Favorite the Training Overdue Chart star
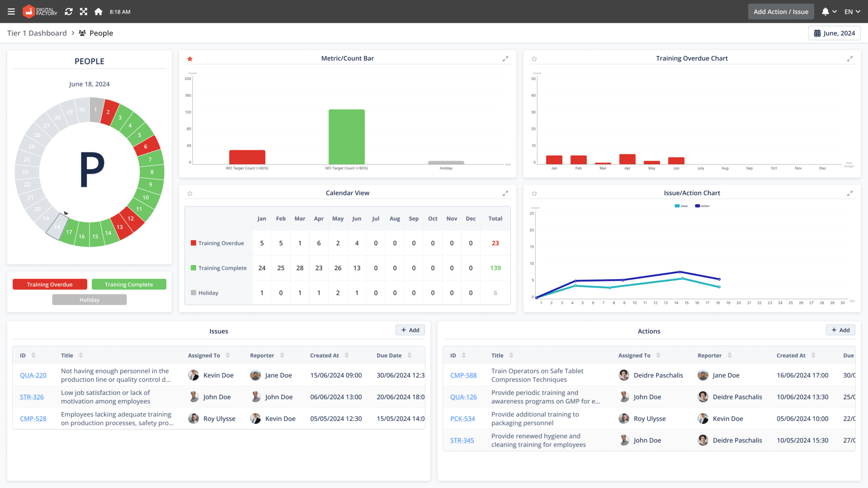Image resolution: width=868 pixels, height=488 pixels. pyautogui.click(x=534, y=59)
